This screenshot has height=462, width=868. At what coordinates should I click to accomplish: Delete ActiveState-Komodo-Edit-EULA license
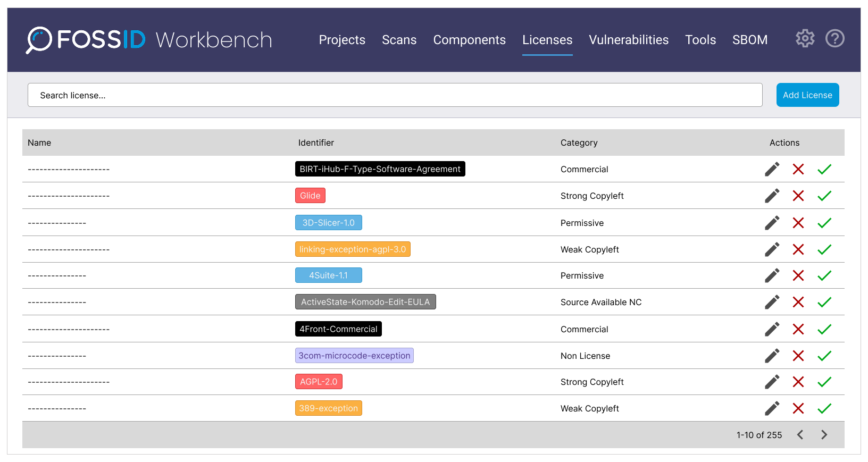point(798,302)
